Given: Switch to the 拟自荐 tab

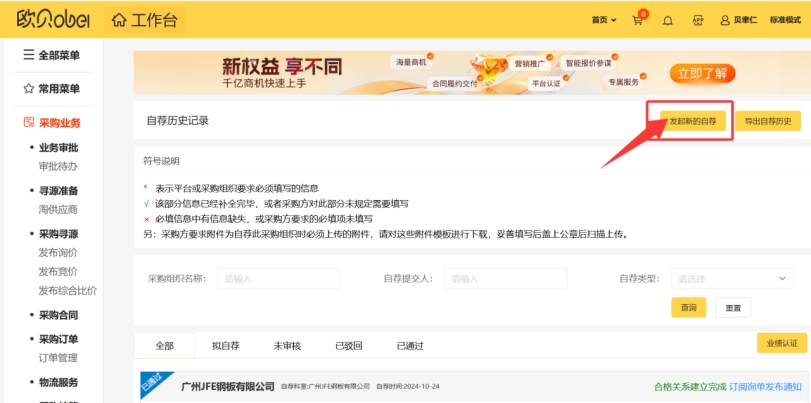Looking at the screenshot, I should [x=226, y=346].
